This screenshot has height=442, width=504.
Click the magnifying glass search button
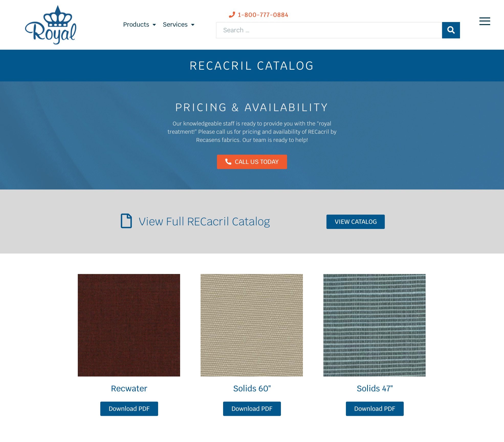451,30
